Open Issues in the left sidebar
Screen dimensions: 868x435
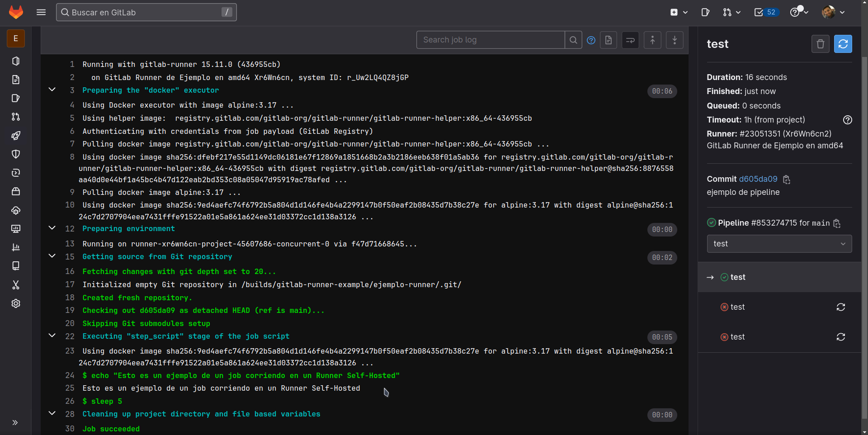[16, 98]
